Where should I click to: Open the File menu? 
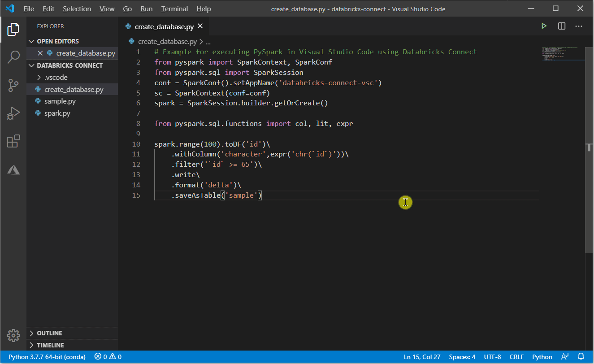[x=29, y=9]
